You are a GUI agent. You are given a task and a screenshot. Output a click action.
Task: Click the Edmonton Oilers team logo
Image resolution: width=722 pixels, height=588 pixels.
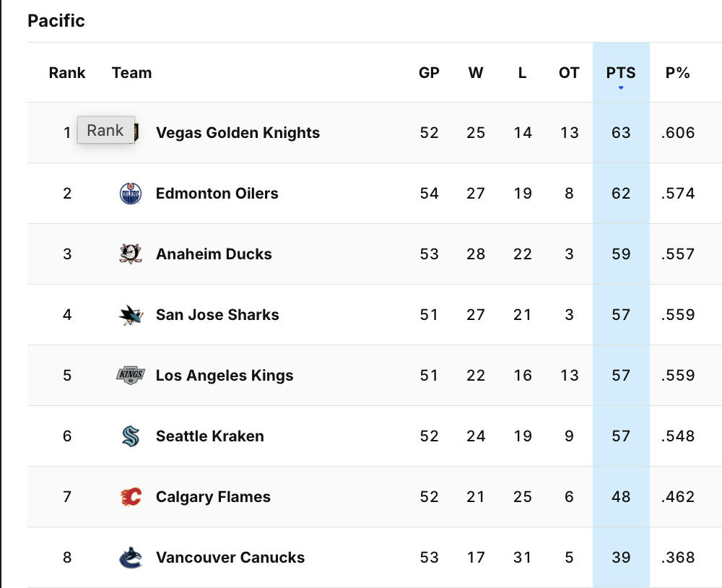click(x=131, y=194)
